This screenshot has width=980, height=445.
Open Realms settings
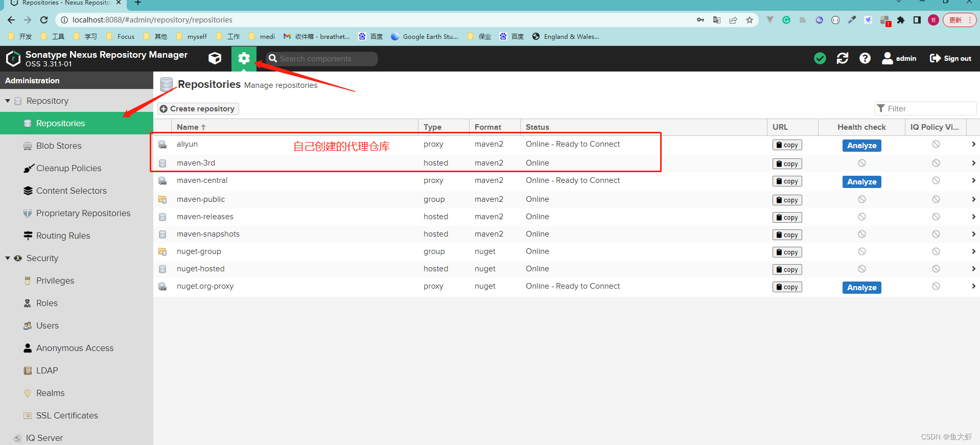tap(50, 393)
